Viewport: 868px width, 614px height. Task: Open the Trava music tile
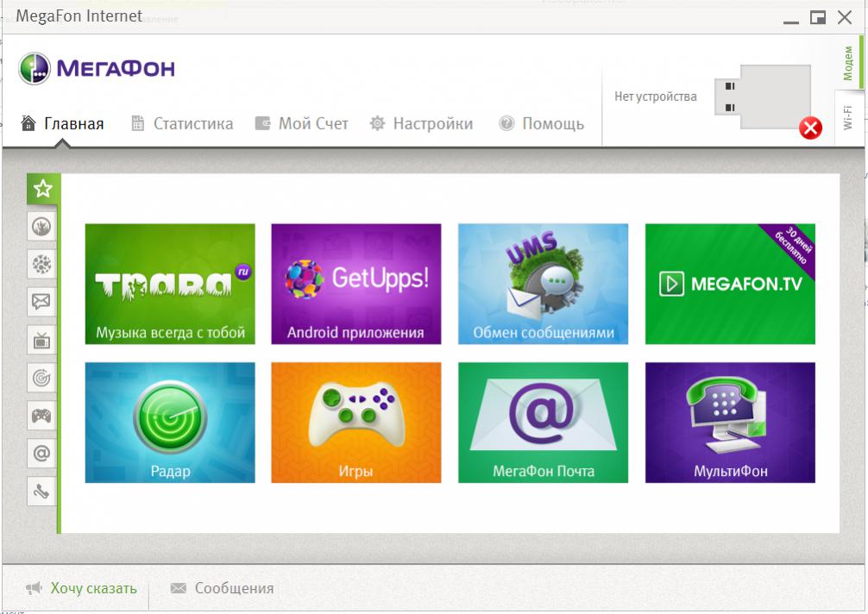coord(170,284)
